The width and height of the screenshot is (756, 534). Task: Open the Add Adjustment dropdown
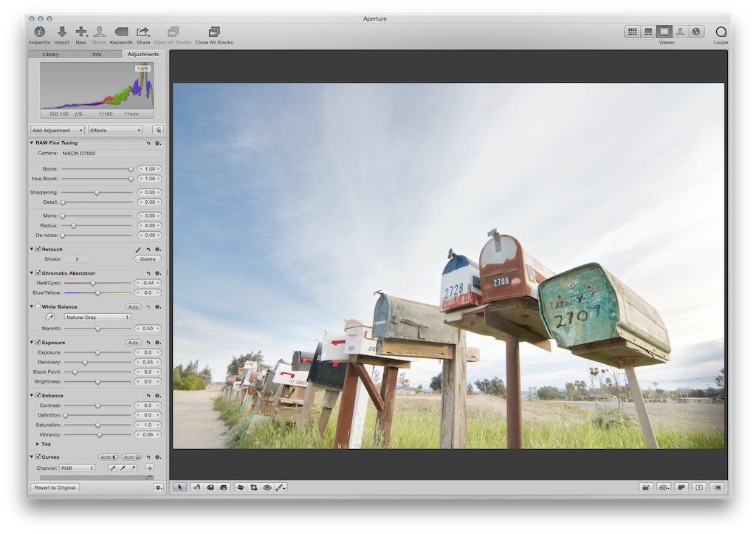58,130
